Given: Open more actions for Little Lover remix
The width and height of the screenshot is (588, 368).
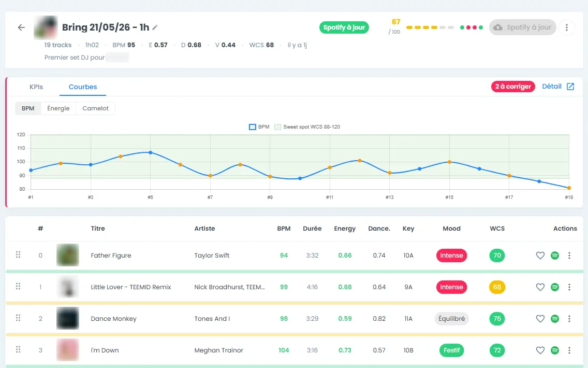Looking at the screenshot, I should coord(569,287).
